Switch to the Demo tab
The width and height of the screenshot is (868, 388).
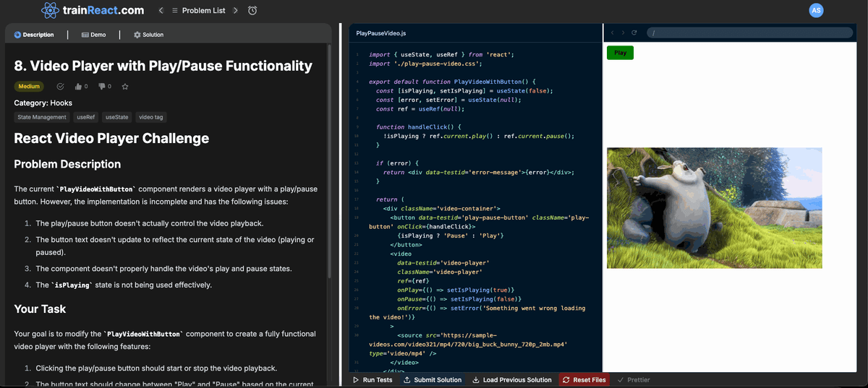click(x=93, y=35)
